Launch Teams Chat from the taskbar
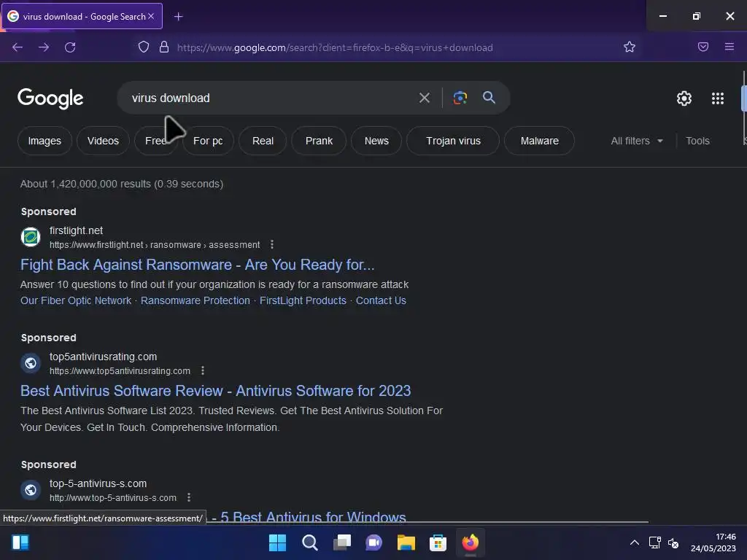747x560 pixels. pyautogui.click(x=374, y=542)
